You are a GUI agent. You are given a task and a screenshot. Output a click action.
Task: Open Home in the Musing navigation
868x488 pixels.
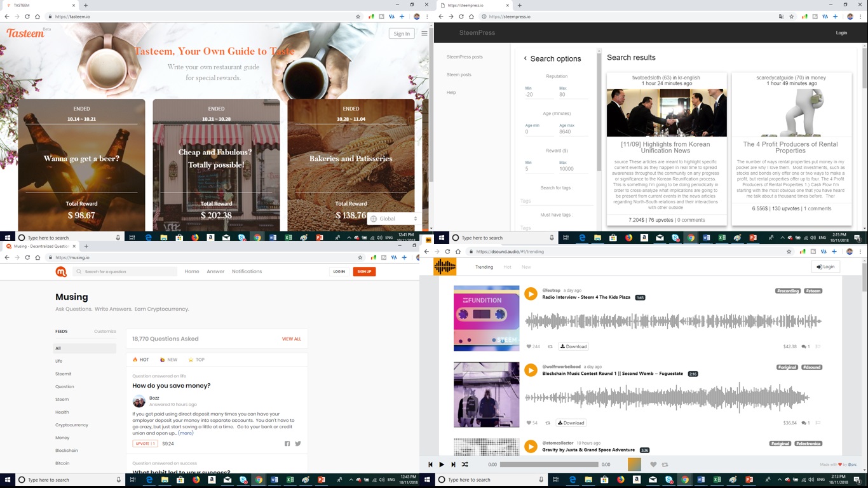tap(192, 271)
